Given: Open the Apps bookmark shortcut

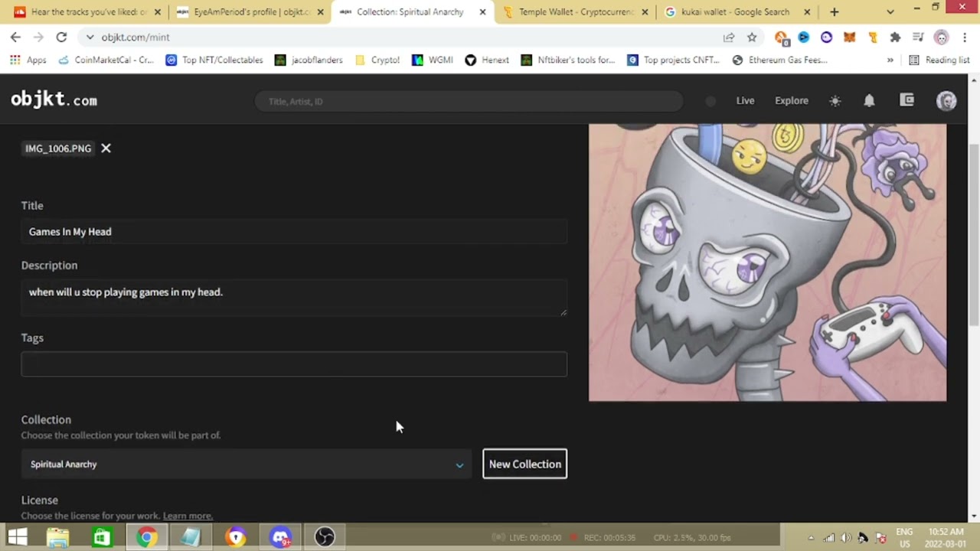Looking at the screenshot, I should click(x=28, y=60).
